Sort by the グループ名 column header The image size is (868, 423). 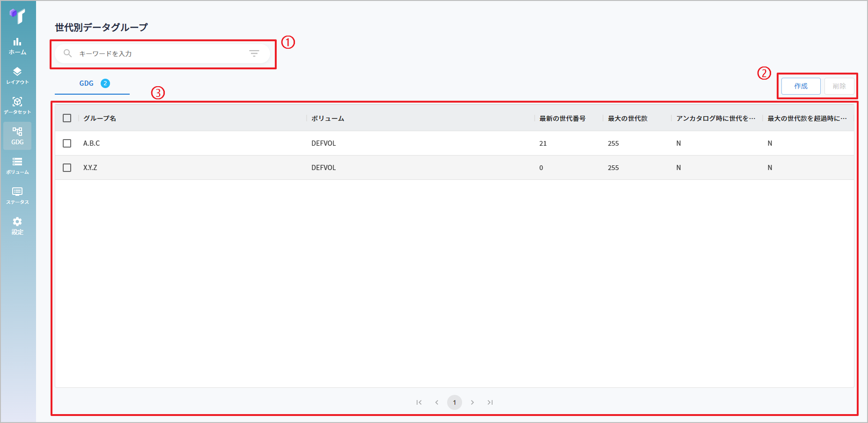coord(100,119)
